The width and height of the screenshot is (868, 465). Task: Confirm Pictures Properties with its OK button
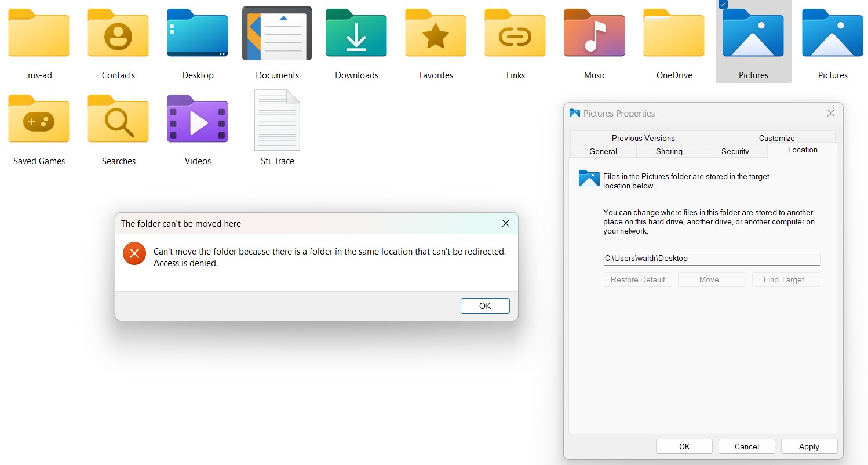pos(684,446)
